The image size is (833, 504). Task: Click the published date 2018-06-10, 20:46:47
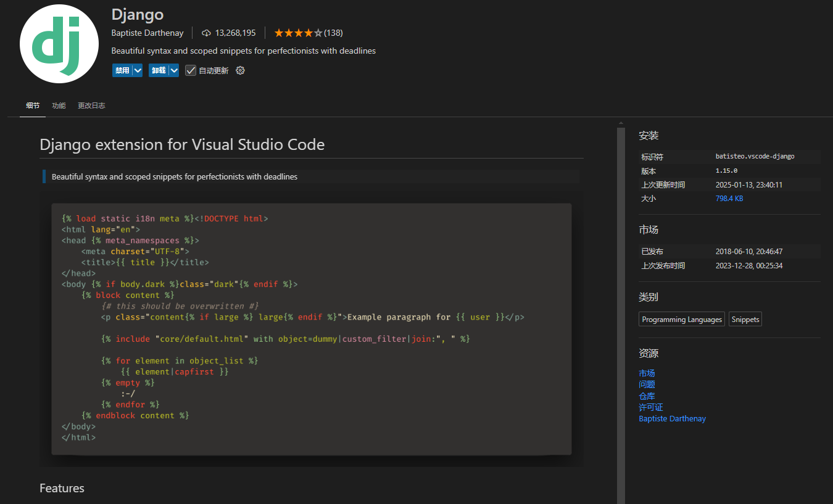point(749,252)
